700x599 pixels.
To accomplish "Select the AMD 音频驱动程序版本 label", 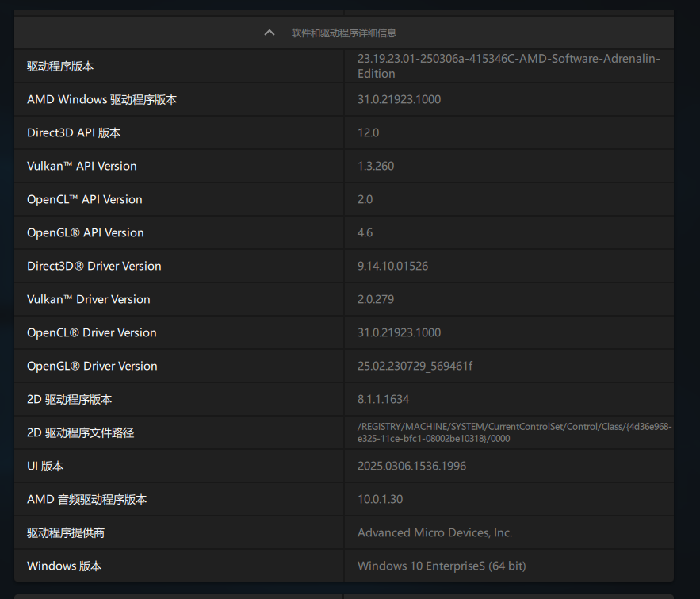I will [x=86, y=499].
